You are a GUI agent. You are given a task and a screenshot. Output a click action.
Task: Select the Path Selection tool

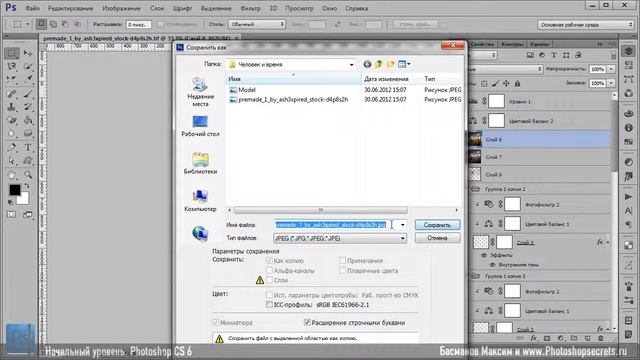[x=12, y=160]
